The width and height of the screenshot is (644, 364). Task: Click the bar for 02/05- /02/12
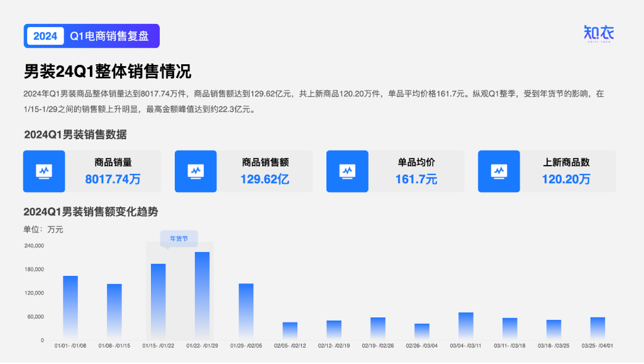coord(290,331)
